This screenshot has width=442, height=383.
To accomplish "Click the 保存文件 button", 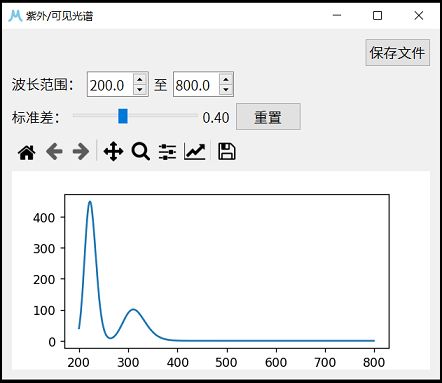I will click(397, 53).
